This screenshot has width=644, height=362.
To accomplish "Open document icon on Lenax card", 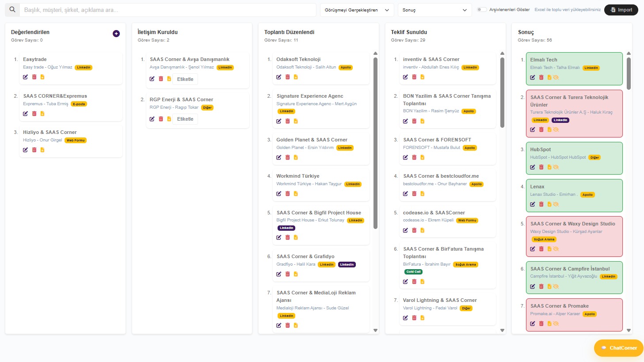I will point(549,204).
